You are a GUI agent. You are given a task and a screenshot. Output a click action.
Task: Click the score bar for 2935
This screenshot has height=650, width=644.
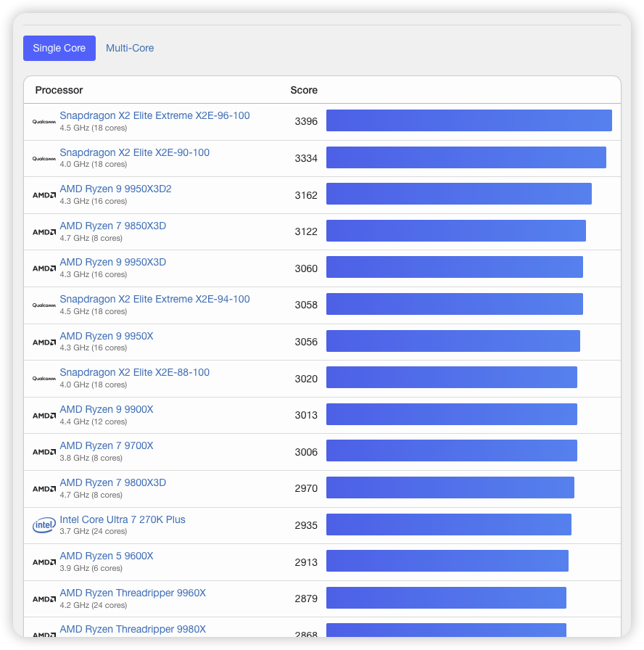[449, 524]
